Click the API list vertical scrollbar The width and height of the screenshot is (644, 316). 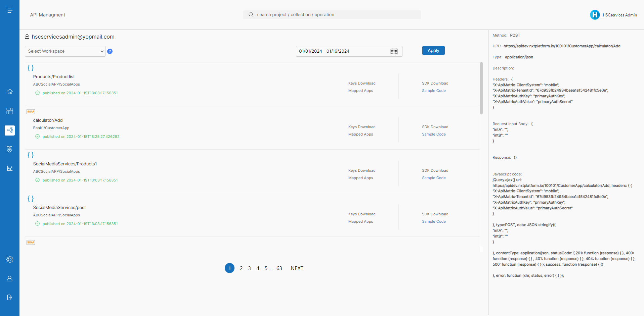coord(481,89)
